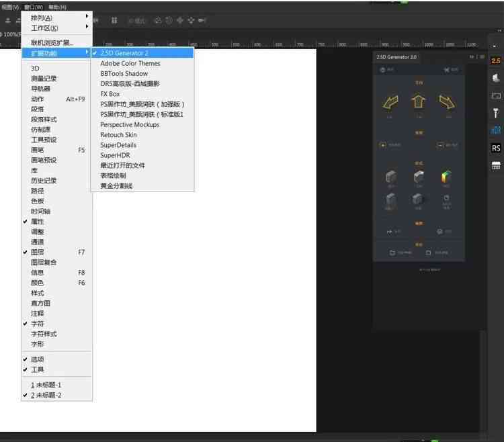Select Retouch Skin extension
The width and height of the screenshot is (504, 442).
[x=142, y=135]
